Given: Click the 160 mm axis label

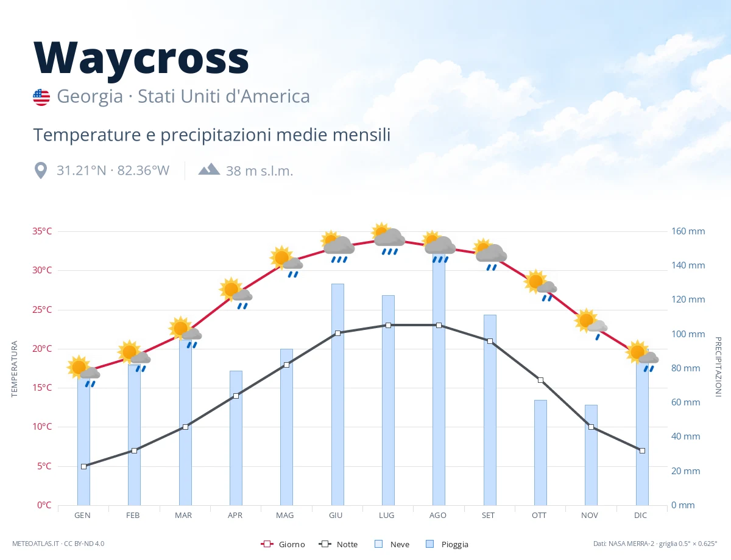Looking at the screenshot, I should pyautogui.click(x=688, y=231).
